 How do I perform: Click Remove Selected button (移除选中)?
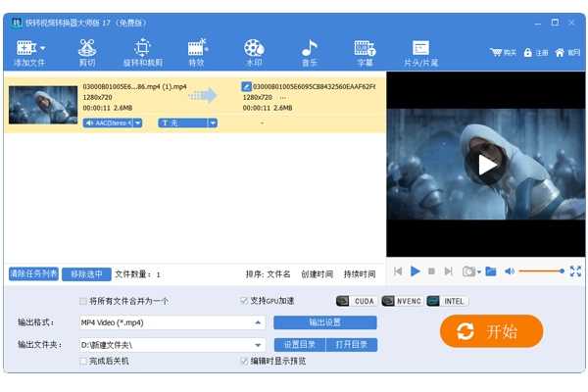(x=86, y=274)
